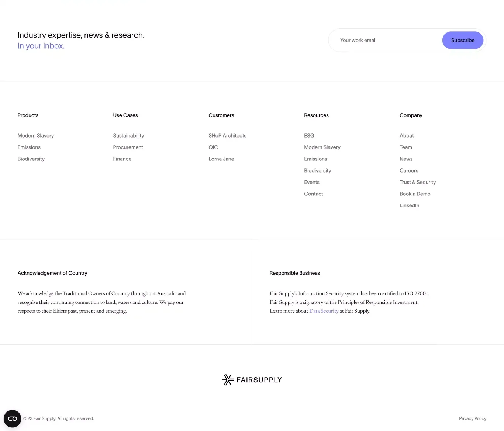Open Emissions under Resources
This screenshot has width=504, height=431.
(x=315, y=159)
